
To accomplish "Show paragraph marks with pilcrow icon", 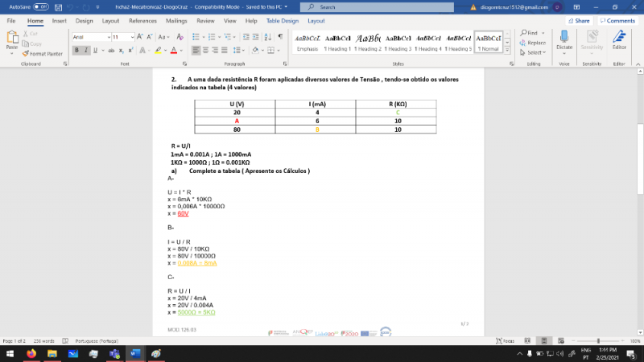I will click(279, 37).
